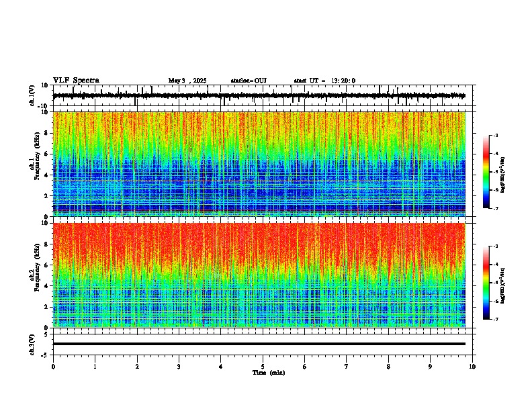This screenshot has width=532, height=411.
Task: Click the "9" tick on Time axis
Action: coord(430,367)
